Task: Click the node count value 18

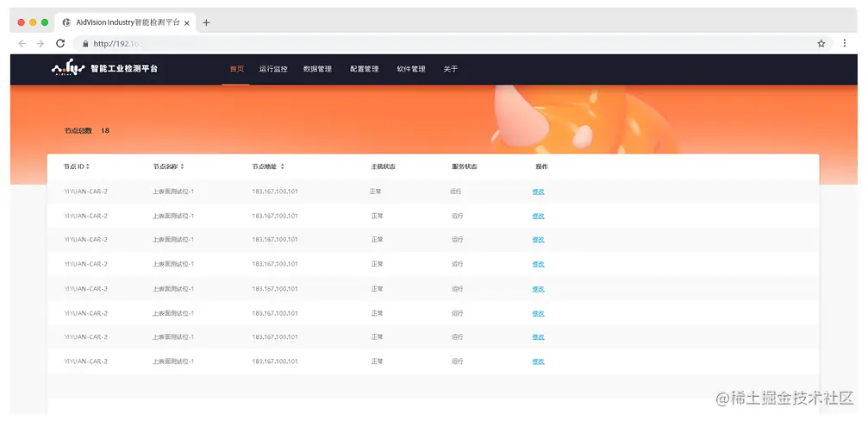Action: click(105, 131)
